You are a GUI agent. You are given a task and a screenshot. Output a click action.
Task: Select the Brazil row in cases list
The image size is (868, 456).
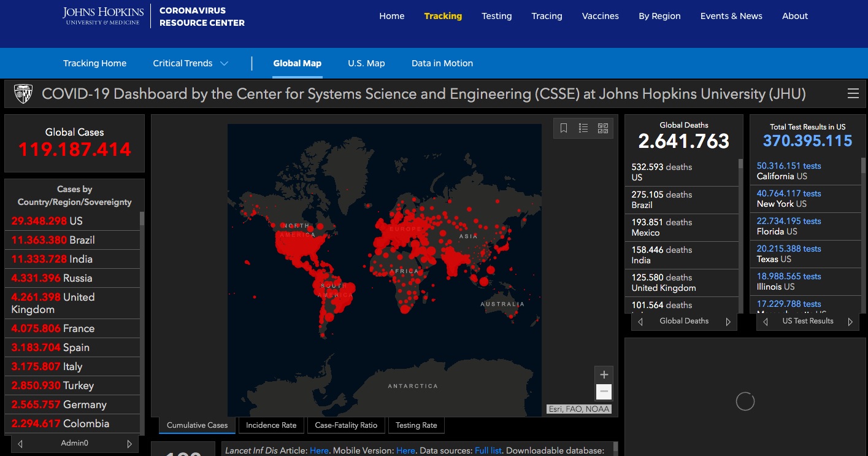(x=74, y=240)
